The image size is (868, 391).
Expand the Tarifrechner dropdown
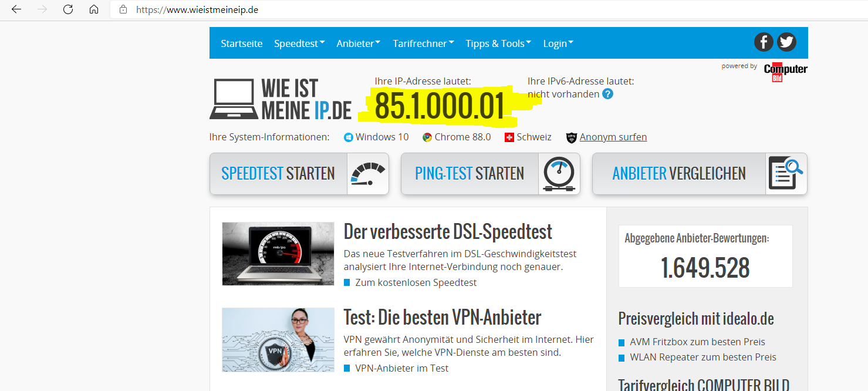pyautogui.click(x=423, y=43)
